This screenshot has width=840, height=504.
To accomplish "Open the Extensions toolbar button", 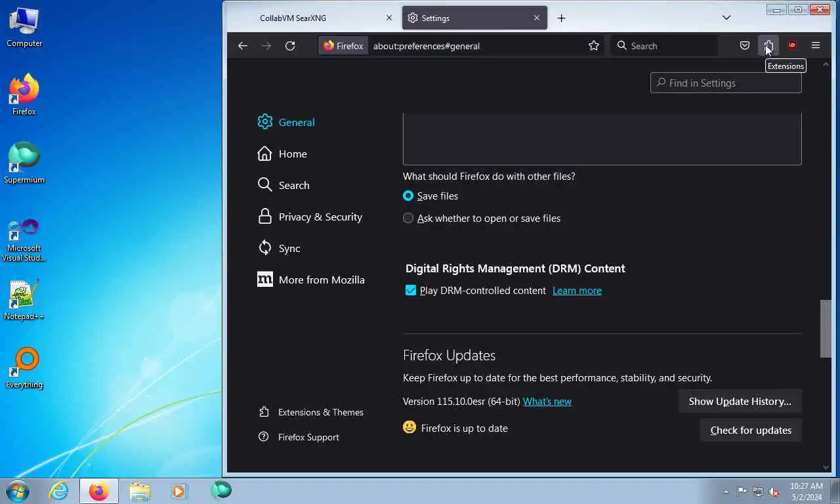I will [x=768, y=46].
